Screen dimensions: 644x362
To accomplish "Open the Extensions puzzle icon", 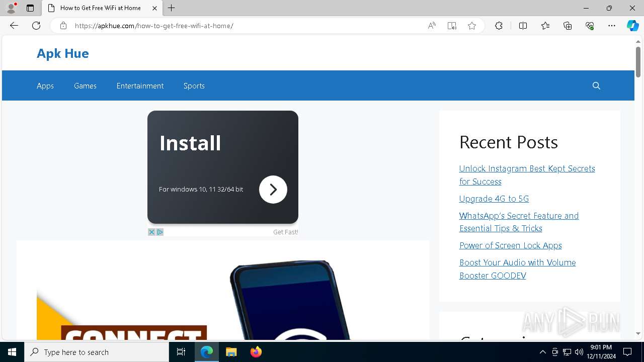I will (499, 26).
